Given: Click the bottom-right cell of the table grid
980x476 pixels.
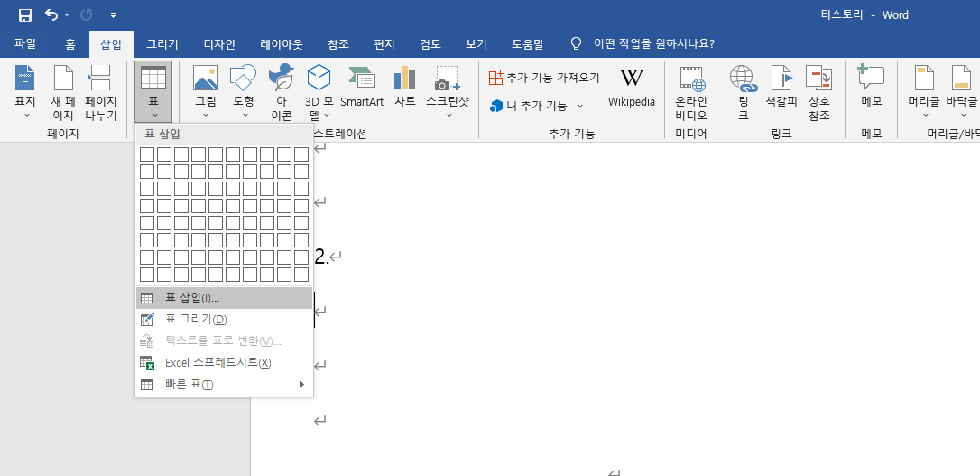Looking at the screenshot, I should pyautogui.click(x=301, y=275).
